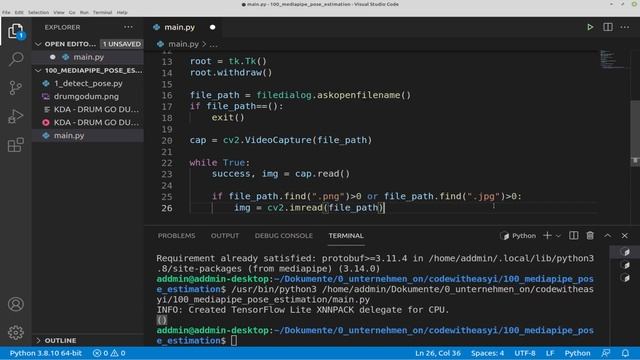Open the File menu
The height and width of the screenshot is (360, 640).
click(6, 12)
